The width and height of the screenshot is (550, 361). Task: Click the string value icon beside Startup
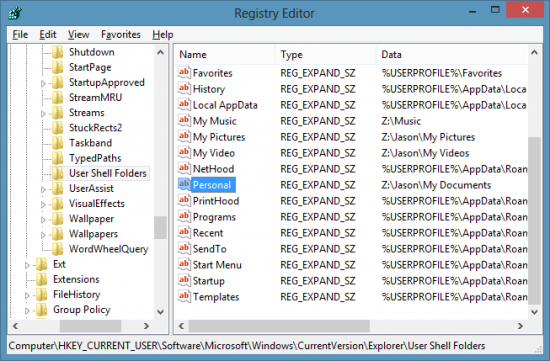pyautogui.click(x=184, y=281)
